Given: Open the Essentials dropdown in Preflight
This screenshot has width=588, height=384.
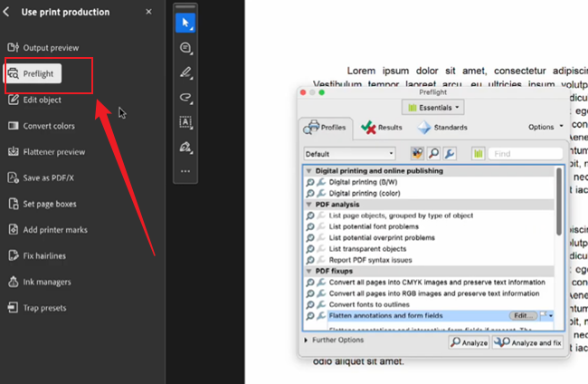Looking at the screenshot, I should (432, 108).
